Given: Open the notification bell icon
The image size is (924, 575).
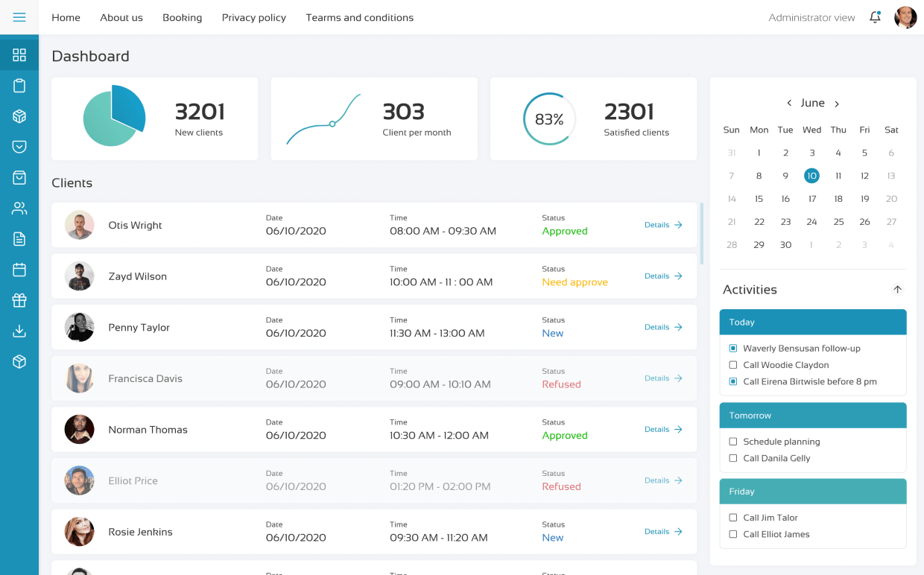Looking at the screenshot, I should tap(875, 17).
